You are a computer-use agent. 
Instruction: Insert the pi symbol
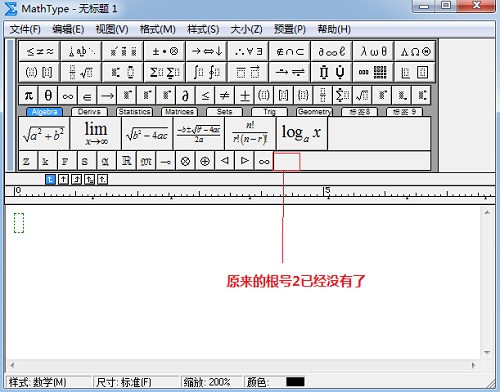point(29,96)
